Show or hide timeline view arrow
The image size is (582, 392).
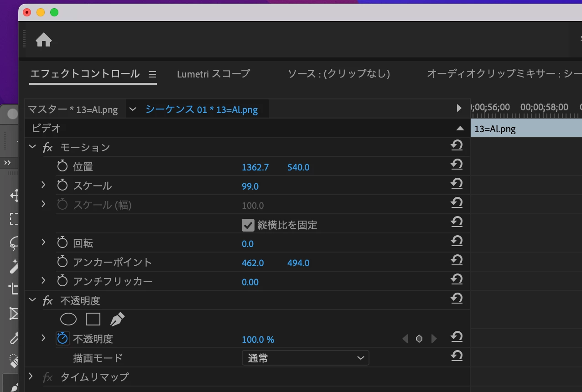point(459,108)
